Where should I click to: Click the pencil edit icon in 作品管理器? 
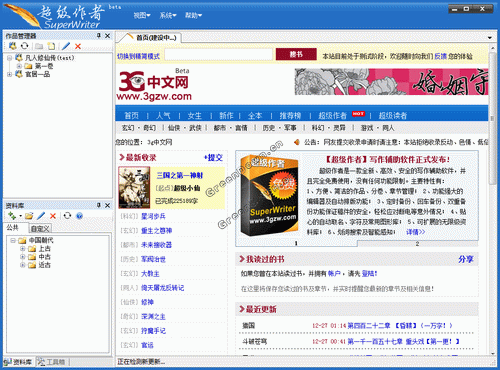(x=66, y=46)
